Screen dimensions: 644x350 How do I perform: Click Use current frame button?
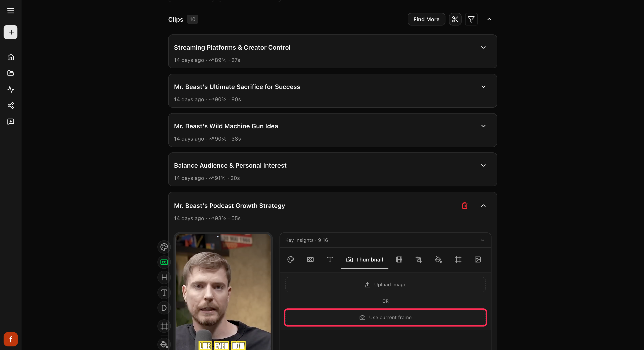(x=385, y=318)
